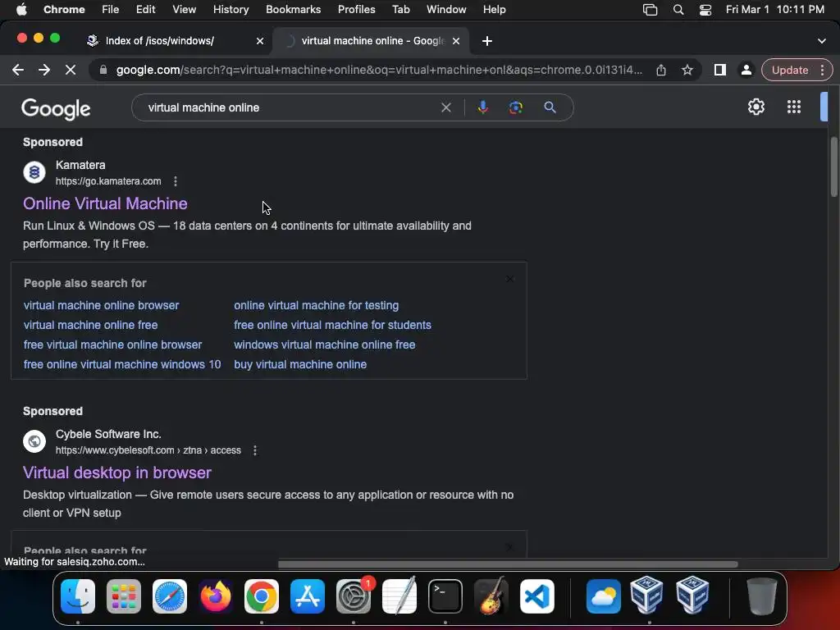840x630 pixels.
Task: Start voice search with microphone icon
Action: tap(482, 107)
